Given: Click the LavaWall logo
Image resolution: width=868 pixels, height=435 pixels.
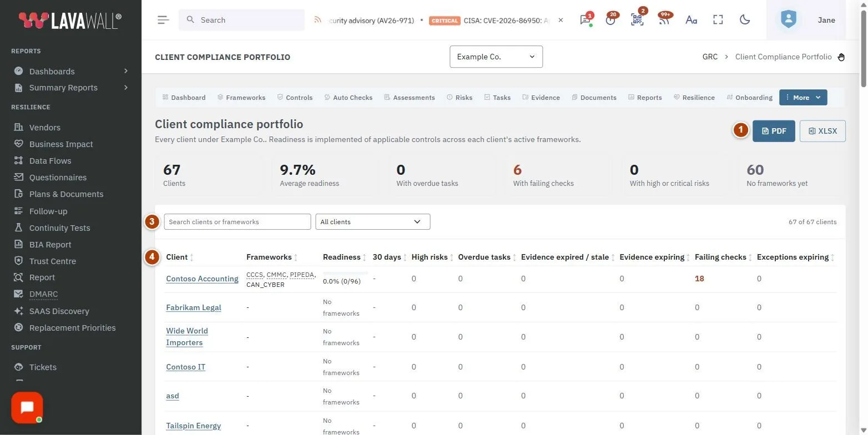Looking at the screenshot, I should [70, 21].
